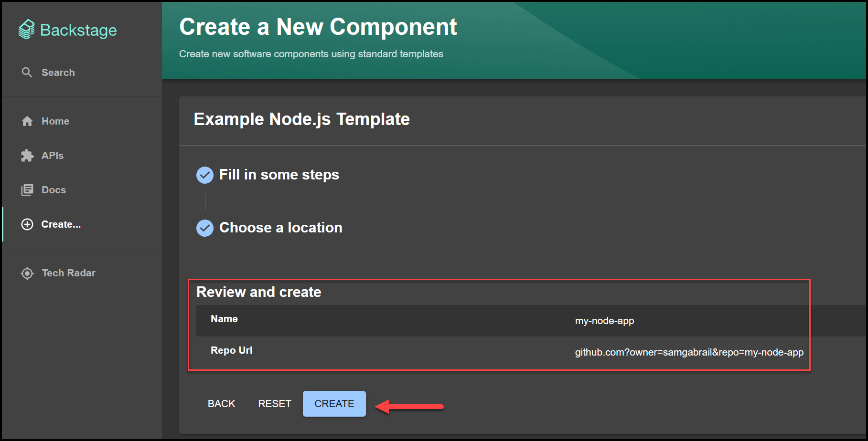Select the Create plus-circle icon
The width and height of the screenshot is (868, 441).
click(x=27, y=224)
